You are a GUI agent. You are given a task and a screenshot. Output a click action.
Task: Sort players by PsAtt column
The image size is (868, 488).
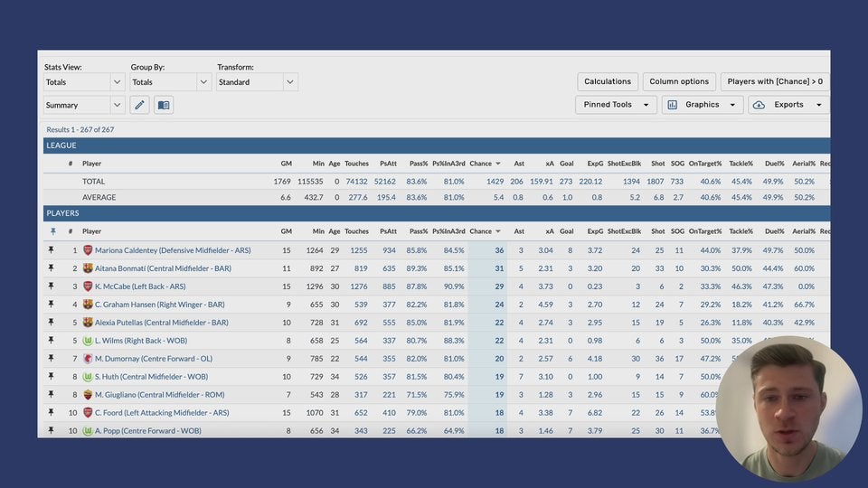pyautogui.click(x=388, y=231)
